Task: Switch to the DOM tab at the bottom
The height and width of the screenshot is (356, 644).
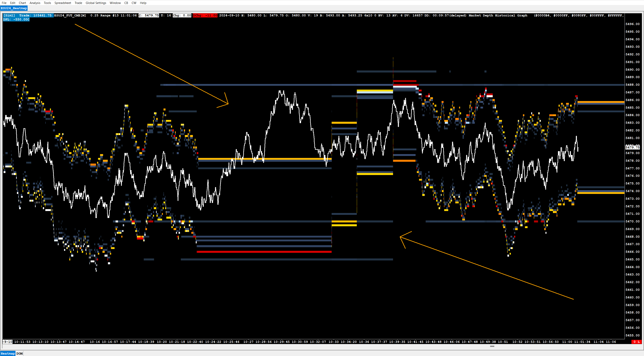Action: click(x=19, y=353)
